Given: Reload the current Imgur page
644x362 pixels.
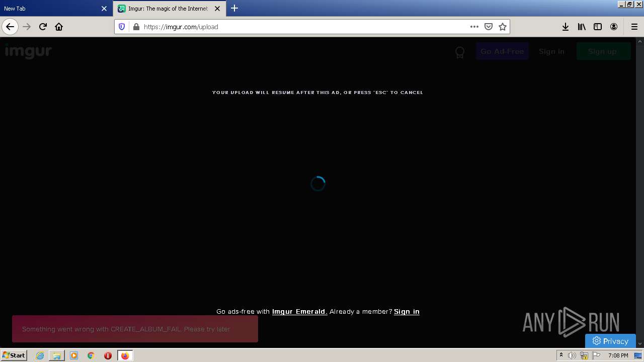Looking at the screenshot, I should pyautogui.click(x=43, y=27).
